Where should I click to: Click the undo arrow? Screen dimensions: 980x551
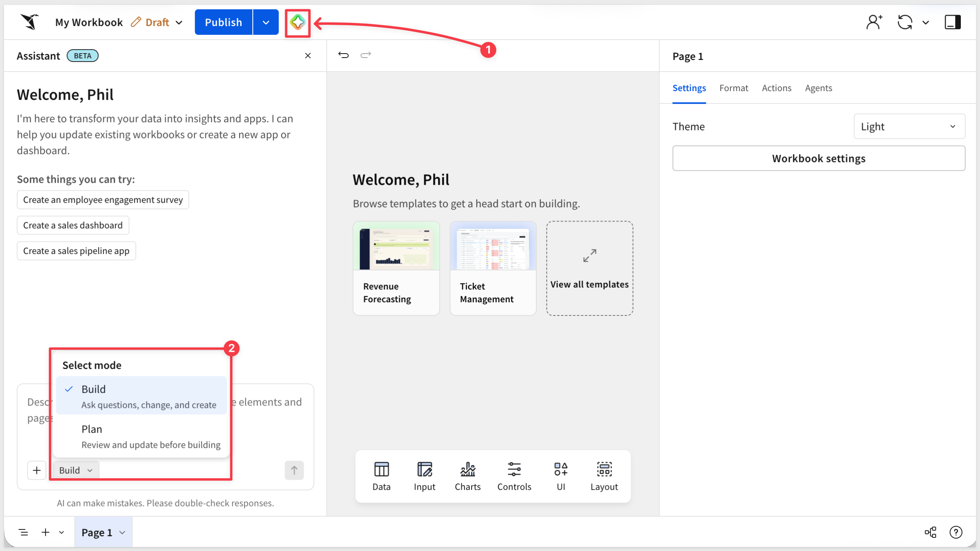[x=344, y=55]
